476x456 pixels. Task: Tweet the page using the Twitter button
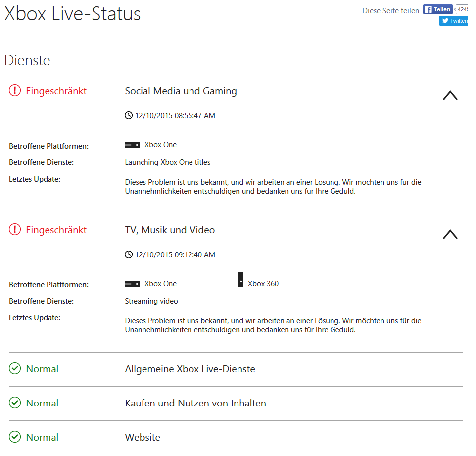[453, 21]
